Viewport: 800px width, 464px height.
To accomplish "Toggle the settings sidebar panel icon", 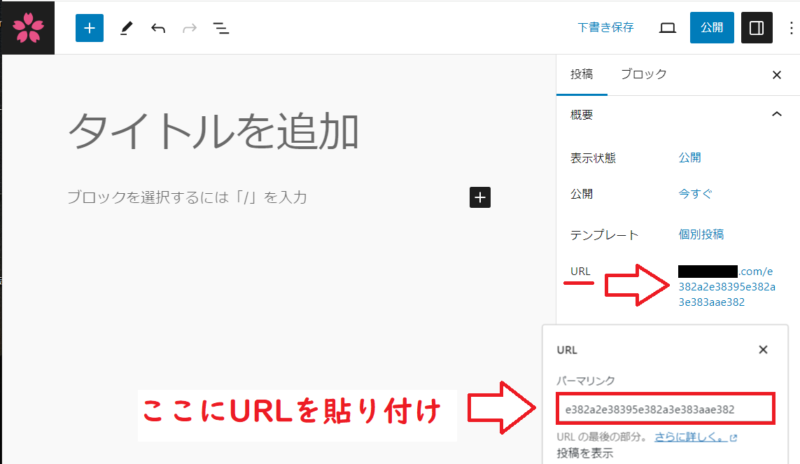I will [757, 28].
